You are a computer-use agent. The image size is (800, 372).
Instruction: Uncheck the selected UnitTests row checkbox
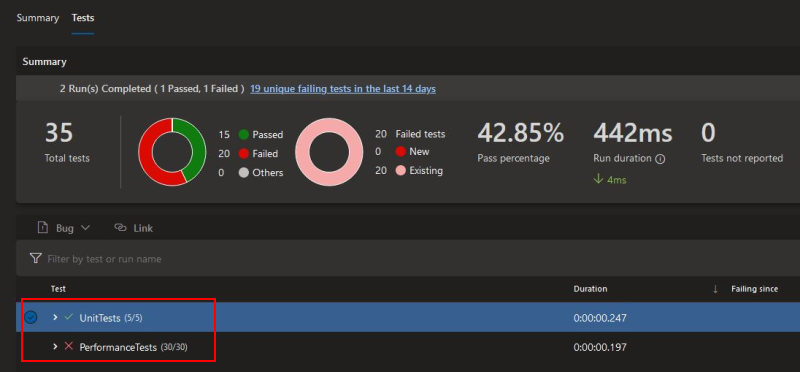31,317
